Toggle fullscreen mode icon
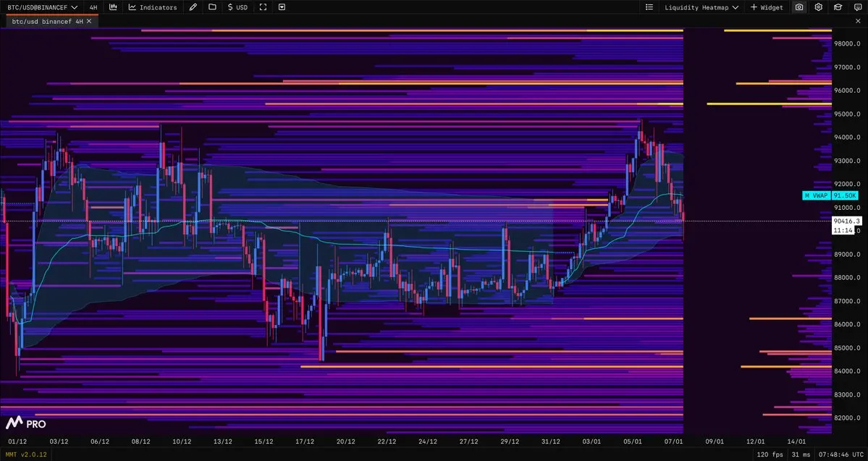This screenshot has height=461, width=868. (x=263, y=7)
